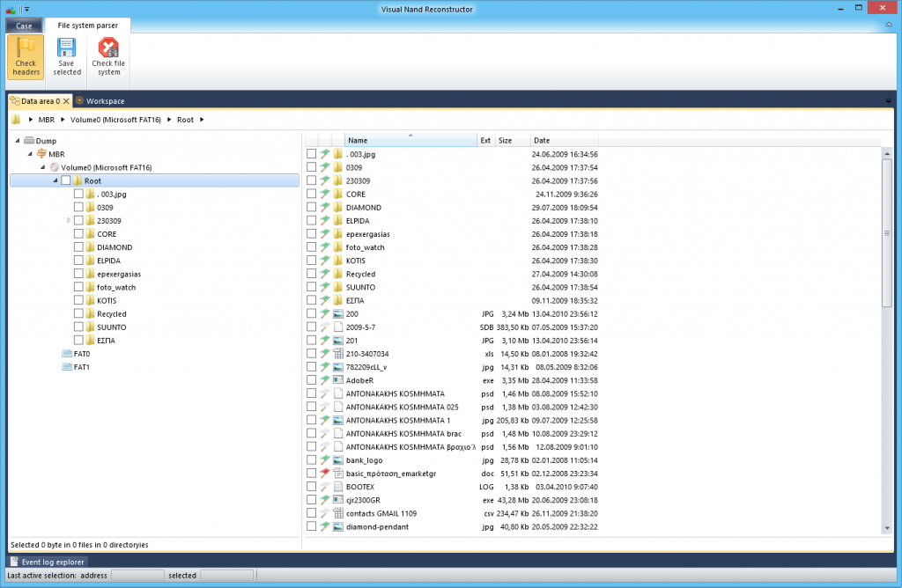
Task: Open breadcrumb arrow before Volume0
Action: 63,120
